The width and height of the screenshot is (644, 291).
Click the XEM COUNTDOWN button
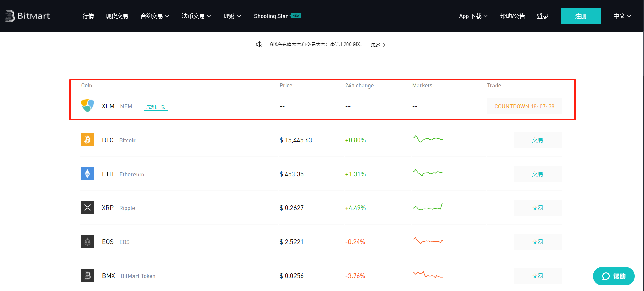(x=524, y=106)
